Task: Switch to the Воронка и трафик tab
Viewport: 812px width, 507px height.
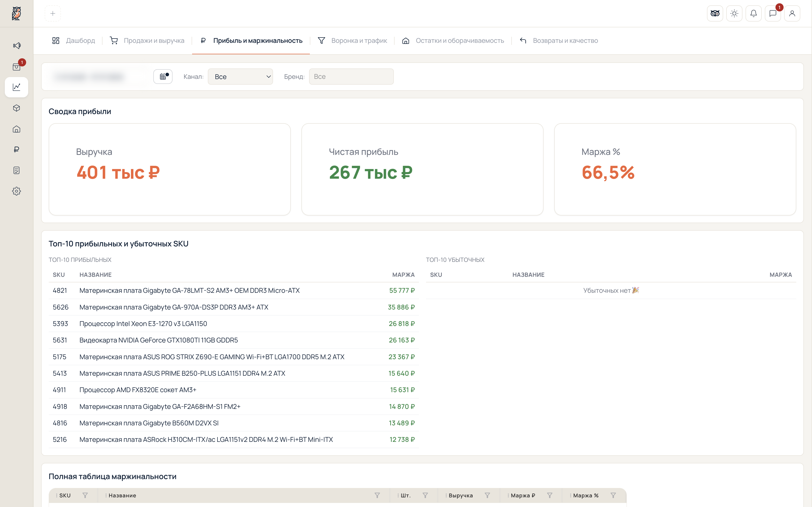Action: tap(352, 41)
